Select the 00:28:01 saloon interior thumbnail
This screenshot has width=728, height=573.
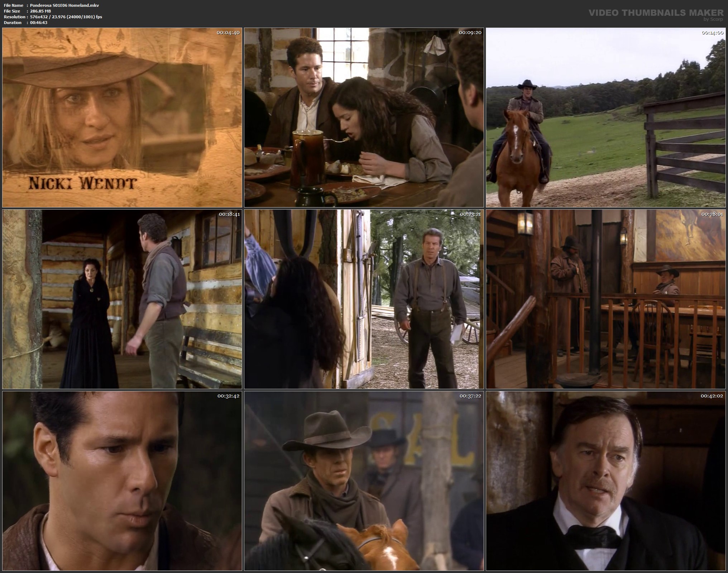click(605, 299)
